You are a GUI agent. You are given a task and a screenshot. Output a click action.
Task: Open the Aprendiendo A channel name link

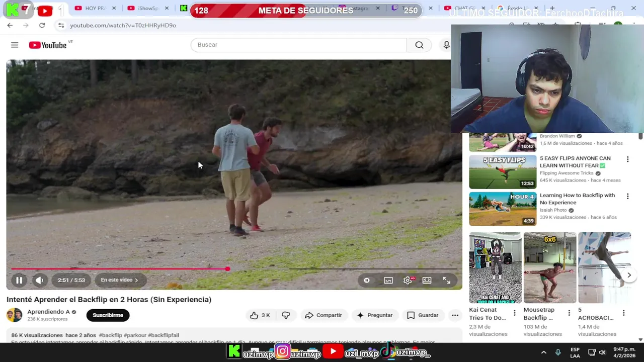(x=48, y=312)
